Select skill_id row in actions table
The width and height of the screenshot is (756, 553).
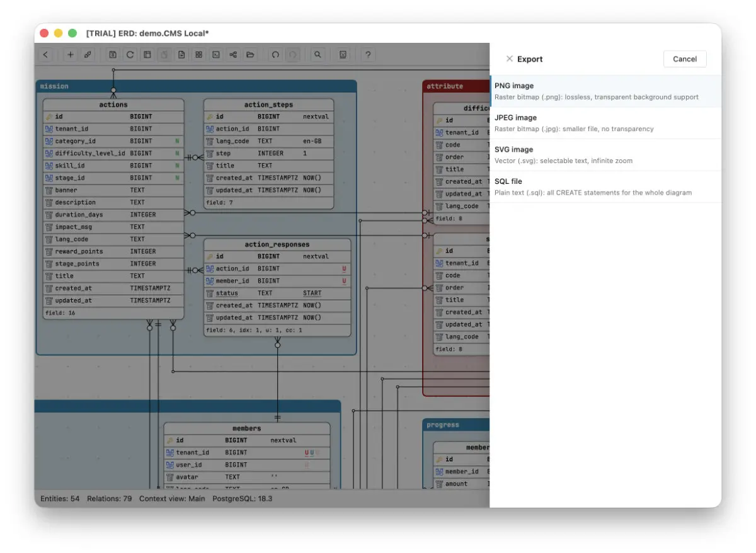pyautogui.click(x=113, y=166)
